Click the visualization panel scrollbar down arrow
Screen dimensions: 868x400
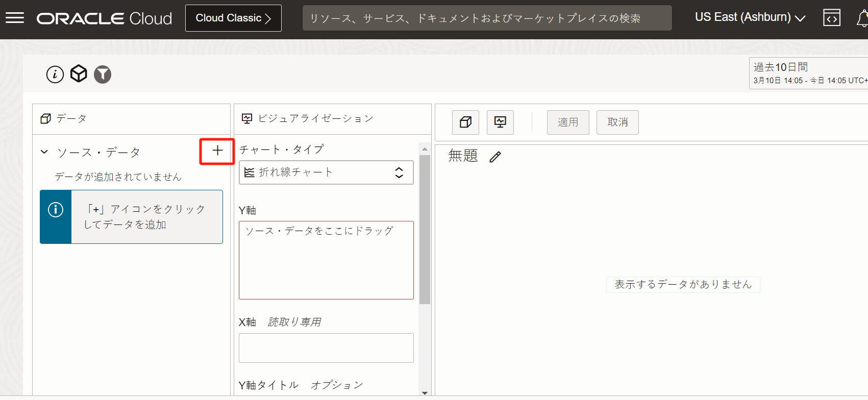(425, 392)
